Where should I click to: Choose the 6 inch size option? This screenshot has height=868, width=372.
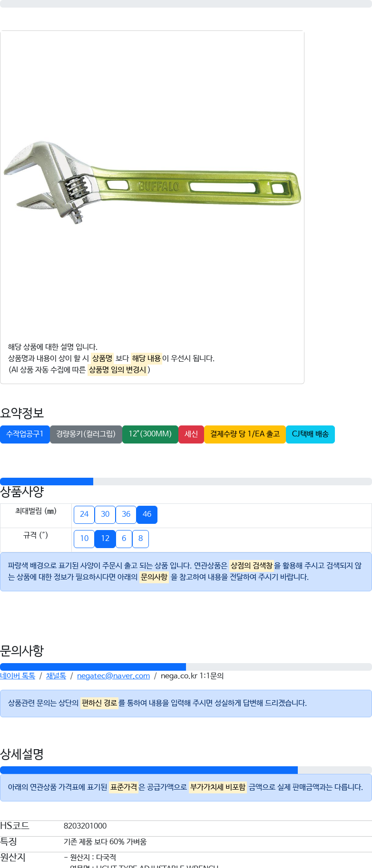tap(124, 539)
